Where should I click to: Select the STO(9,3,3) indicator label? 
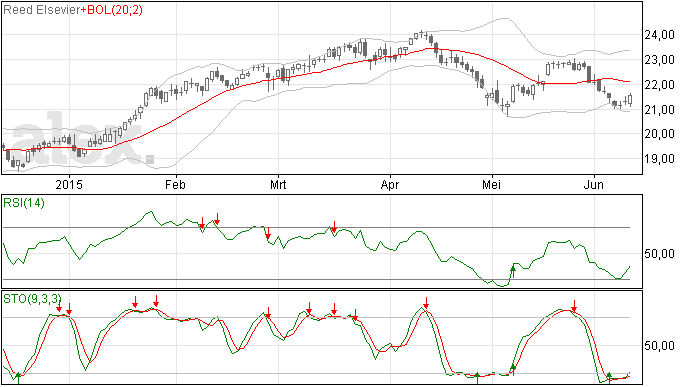click(x=32, y=299)
